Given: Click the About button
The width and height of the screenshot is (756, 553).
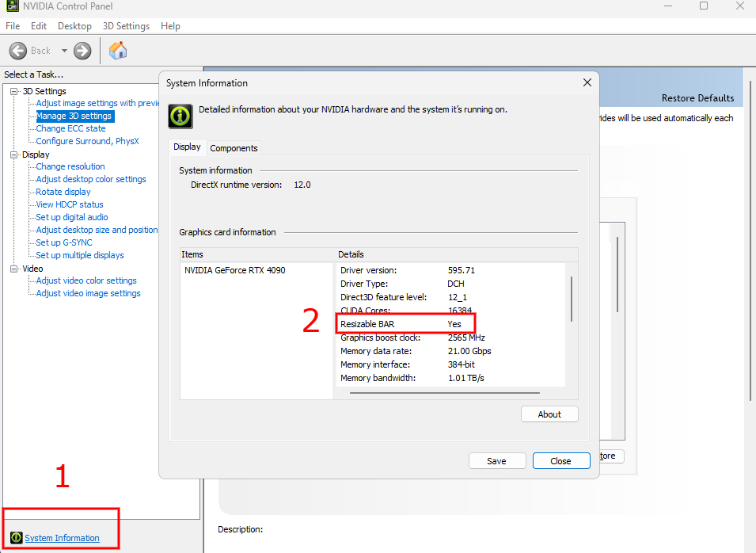Looking at the screenshot, I should 549,414.
